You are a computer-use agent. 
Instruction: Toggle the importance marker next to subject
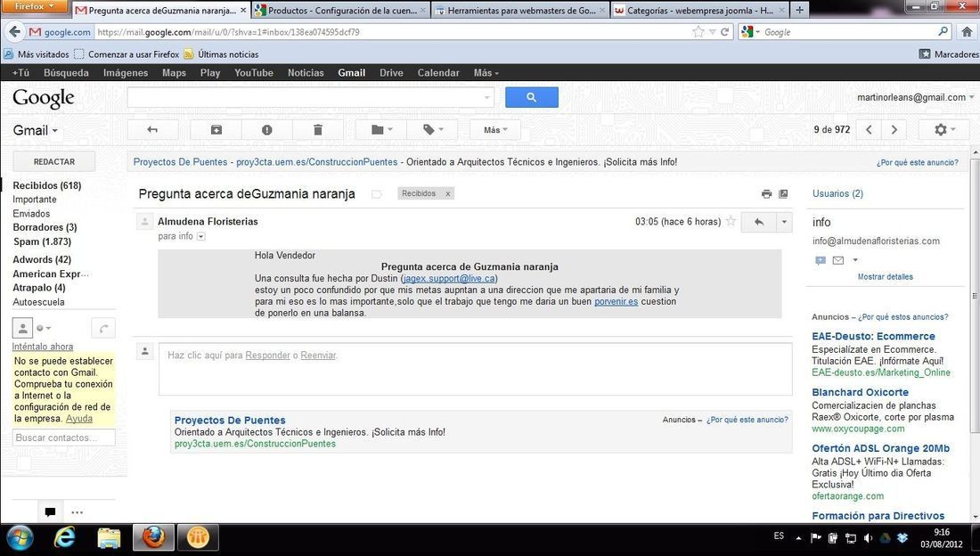click(376, 194)
